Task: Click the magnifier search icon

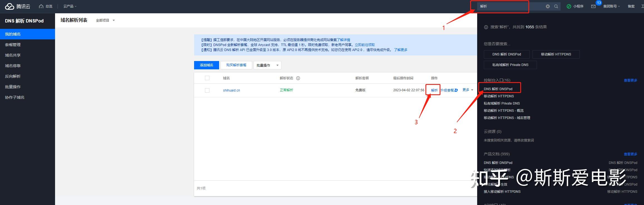Action: click(556, 6)
